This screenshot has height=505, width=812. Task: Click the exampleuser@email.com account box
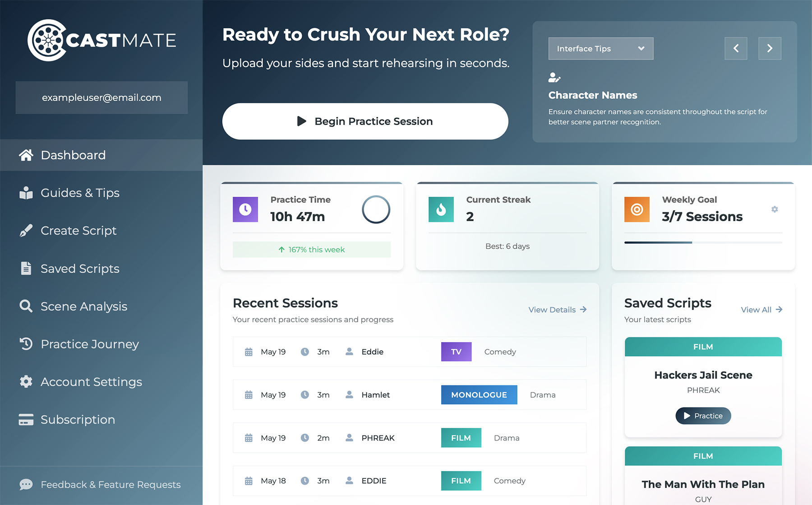point(101,97)
